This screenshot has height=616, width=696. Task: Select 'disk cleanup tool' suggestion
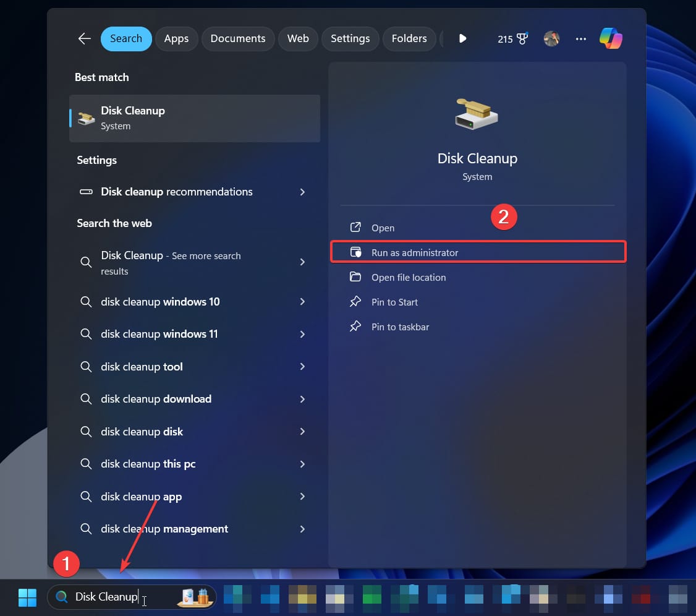(195, 366)
